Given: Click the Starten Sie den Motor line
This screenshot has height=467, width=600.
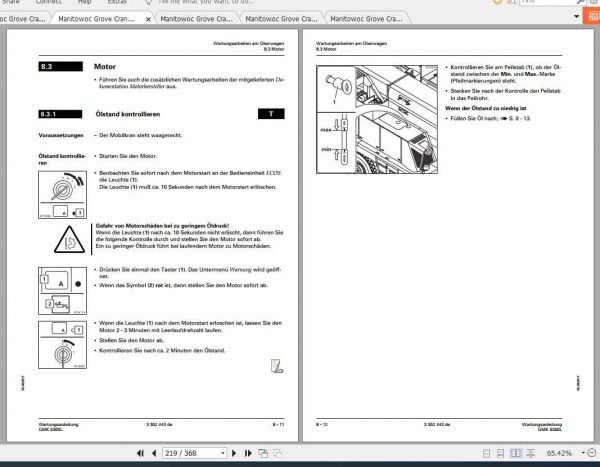Looking at the screenshot, I should [128, 156].
